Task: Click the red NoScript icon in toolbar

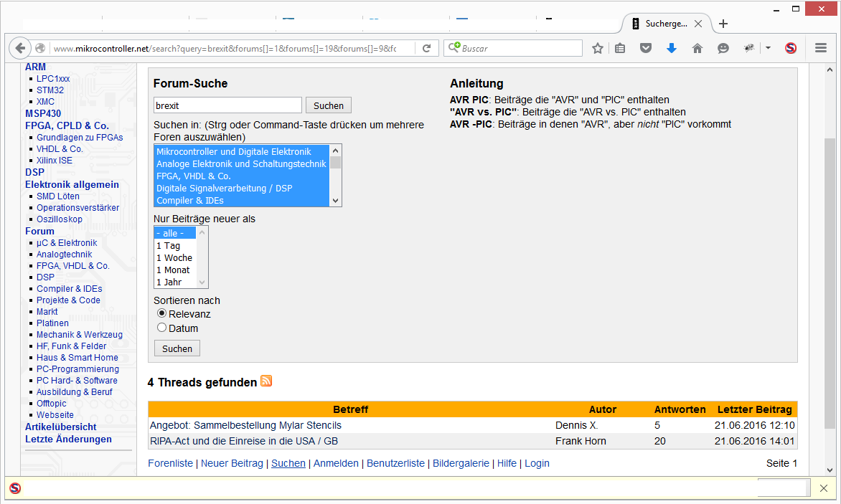Action: 791,48
